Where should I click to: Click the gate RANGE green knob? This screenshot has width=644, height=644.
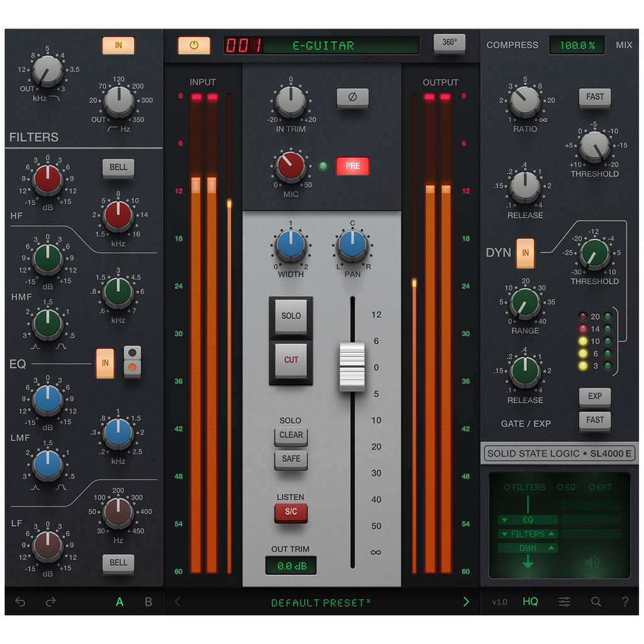click(x=525, y=303)
